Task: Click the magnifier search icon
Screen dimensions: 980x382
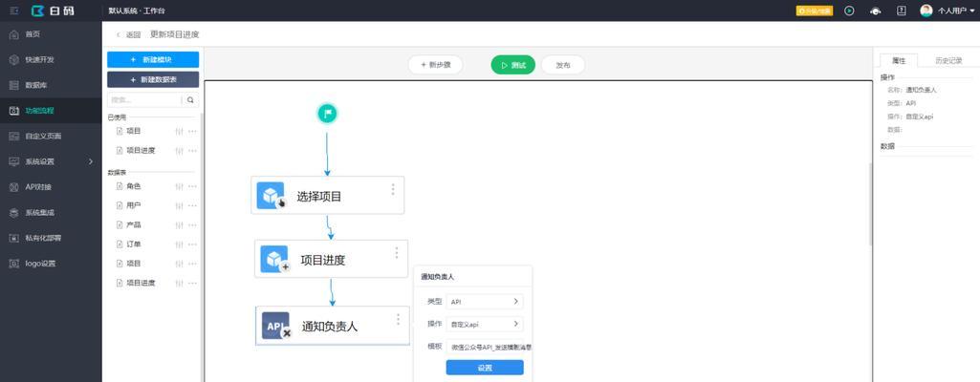Action: [x=190, y=100]
